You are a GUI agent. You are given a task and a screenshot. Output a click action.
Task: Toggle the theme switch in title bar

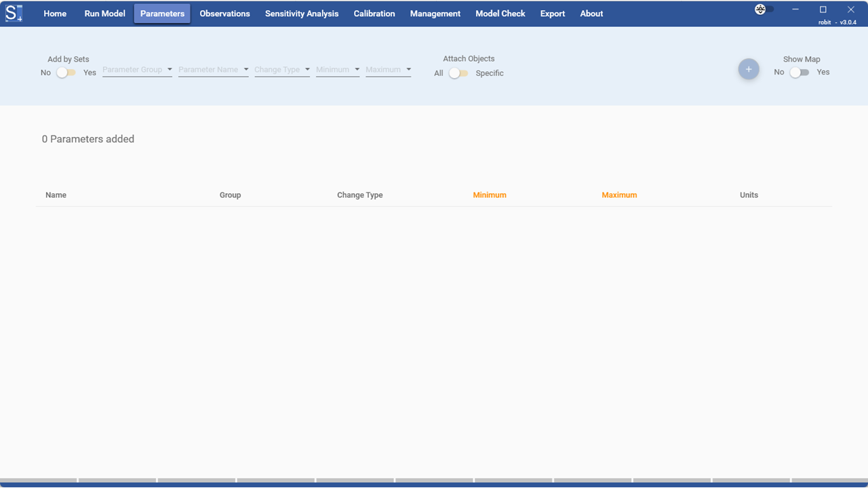764,9
